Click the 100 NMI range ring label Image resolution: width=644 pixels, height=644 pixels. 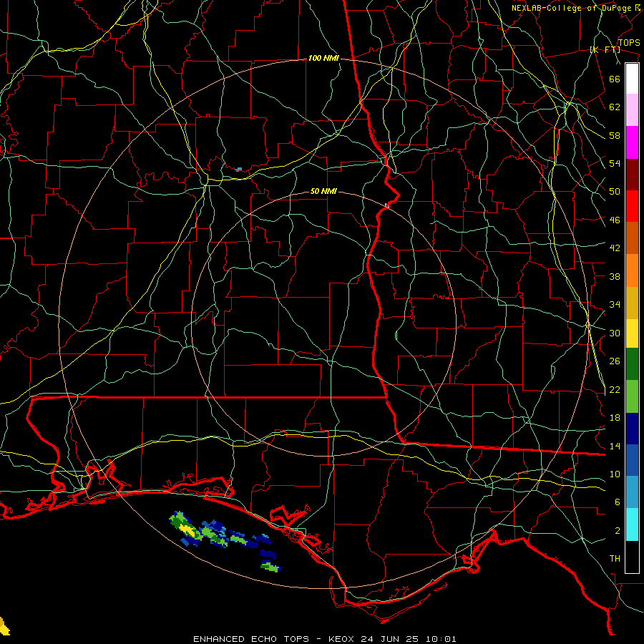pyautogui.click(x=323, y=59)
